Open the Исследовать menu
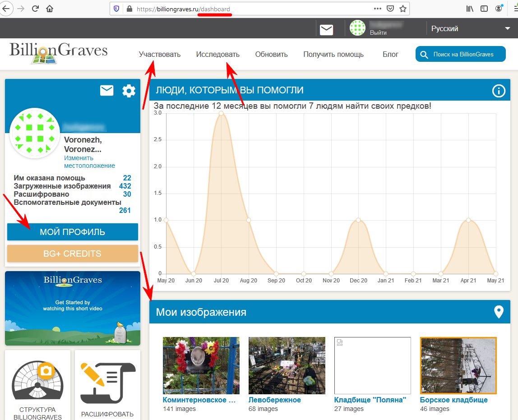 (x=217, y=54)
